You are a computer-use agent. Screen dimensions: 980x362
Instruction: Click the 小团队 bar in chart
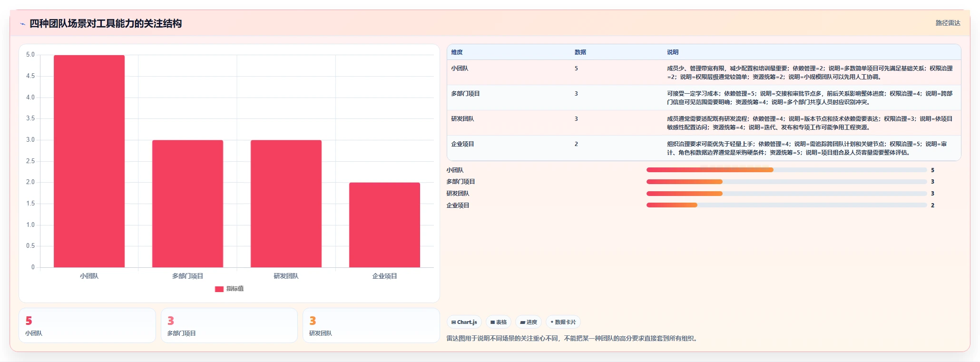tap(89, 161)
